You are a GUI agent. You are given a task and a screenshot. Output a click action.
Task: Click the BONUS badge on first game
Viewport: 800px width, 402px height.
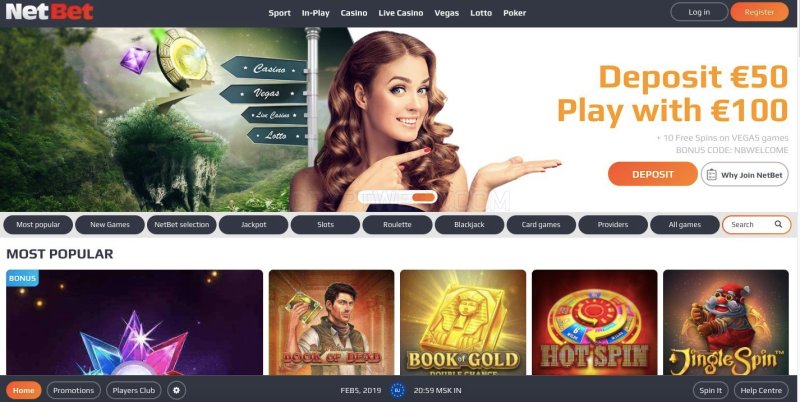pos(22,278)
